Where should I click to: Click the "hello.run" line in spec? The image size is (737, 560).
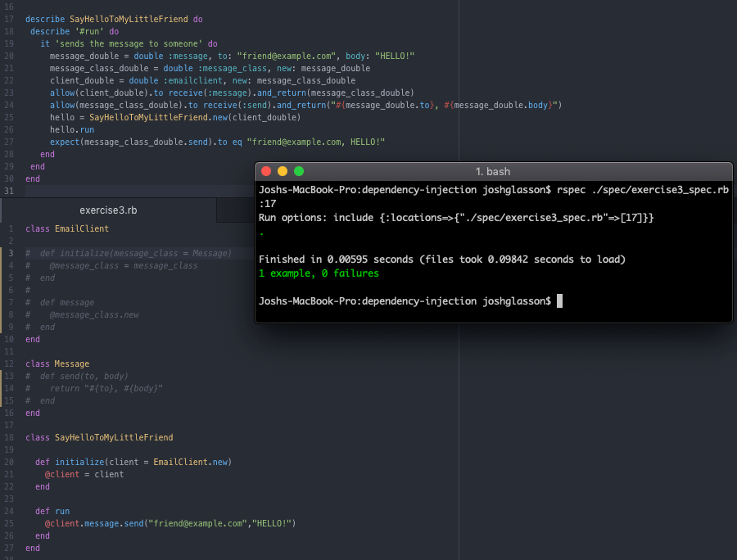tap(72, 129)
